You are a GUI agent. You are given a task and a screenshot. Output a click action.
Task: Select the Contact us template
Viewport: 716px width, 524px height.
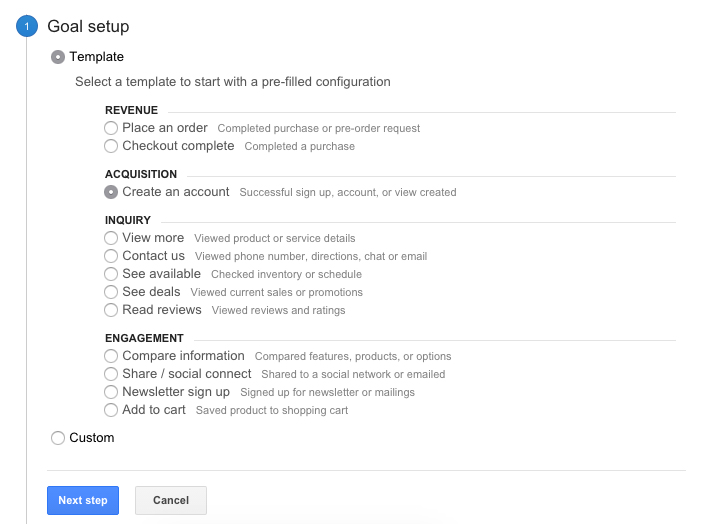pyautogui.click(x=111, y=256)
